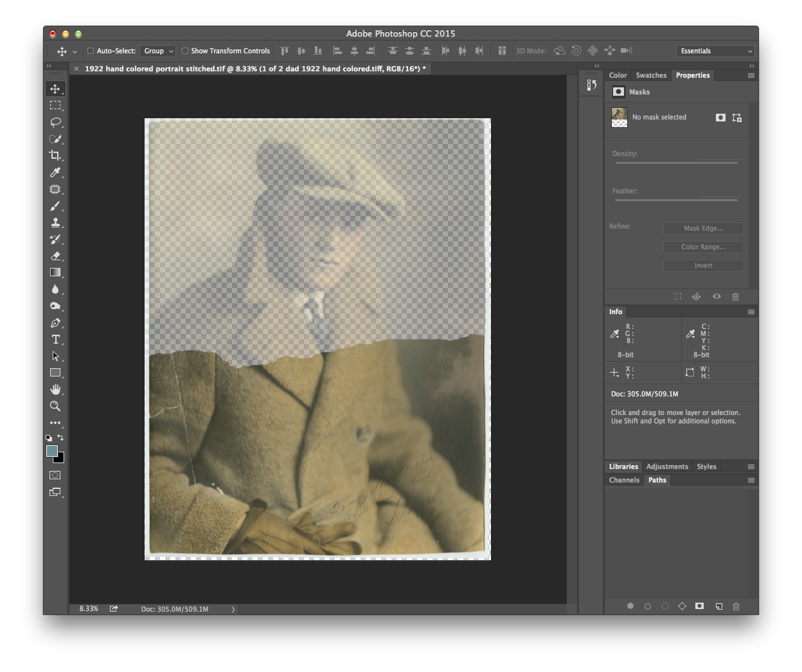Open the Info panel options menu

pyautogui.click(x=751, y=312)
